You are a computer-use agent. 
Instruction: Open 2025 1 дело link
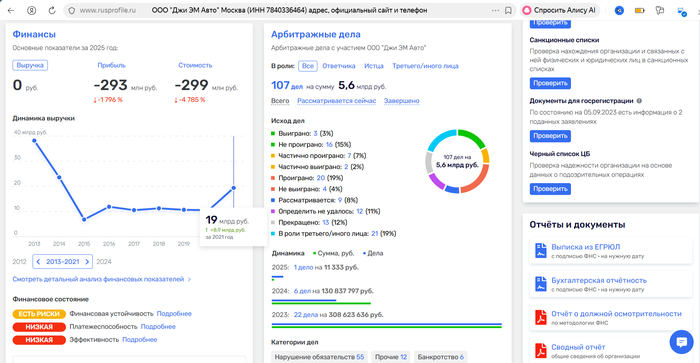click(304, 267)
